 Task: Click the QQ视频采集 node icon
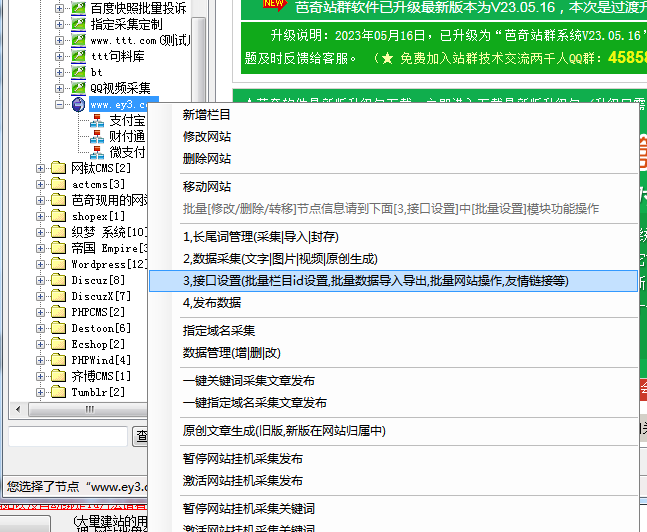pyautogui.click(x=78, y=88)
